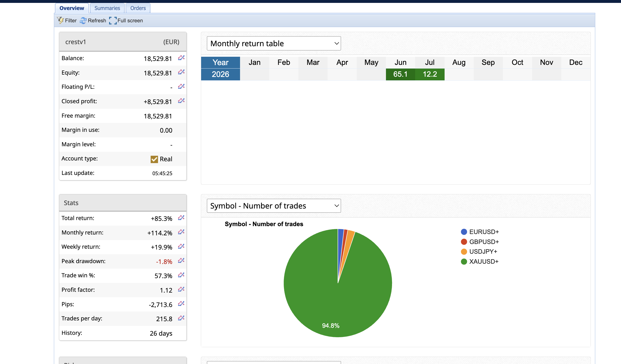Screen dimensions: 621x364
Task: Click the Refresh arrows icon
Action: click(x=83, y=20)
